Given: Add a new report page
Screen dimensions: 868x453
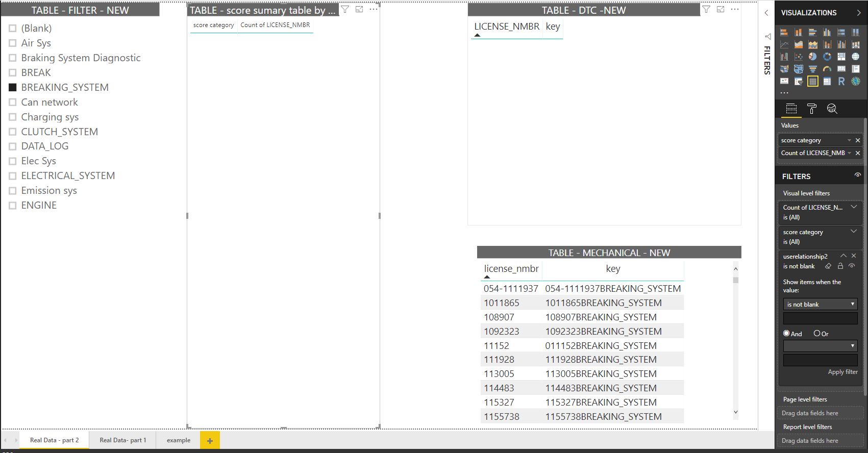Looking at the screenshot, I should pyautogui.click(x=210, y=441).
